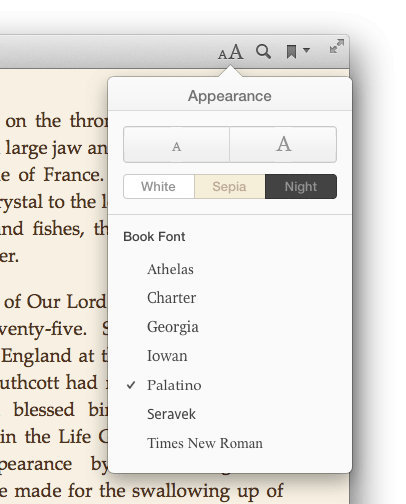406x504 pixels.
Task: Choose Times New Roman font
Action: (x=205, y=443)
